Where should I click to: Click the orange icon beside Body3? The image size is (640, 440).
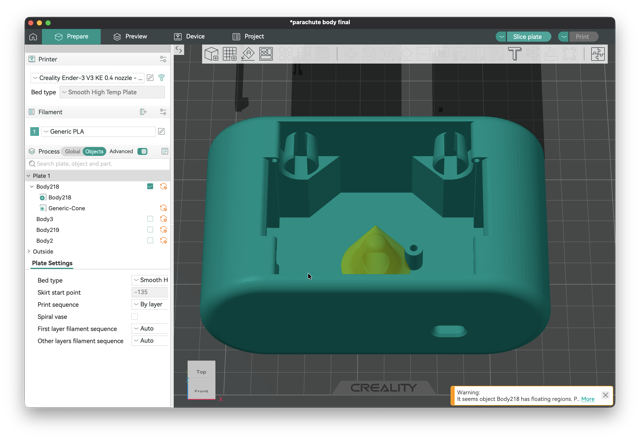[163, 219]
